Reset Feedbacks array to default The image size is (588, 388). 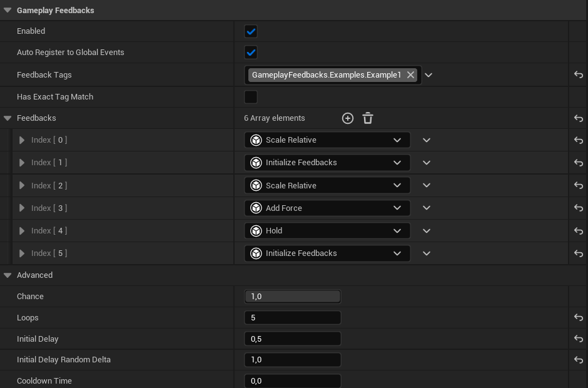tap(578, 118)
